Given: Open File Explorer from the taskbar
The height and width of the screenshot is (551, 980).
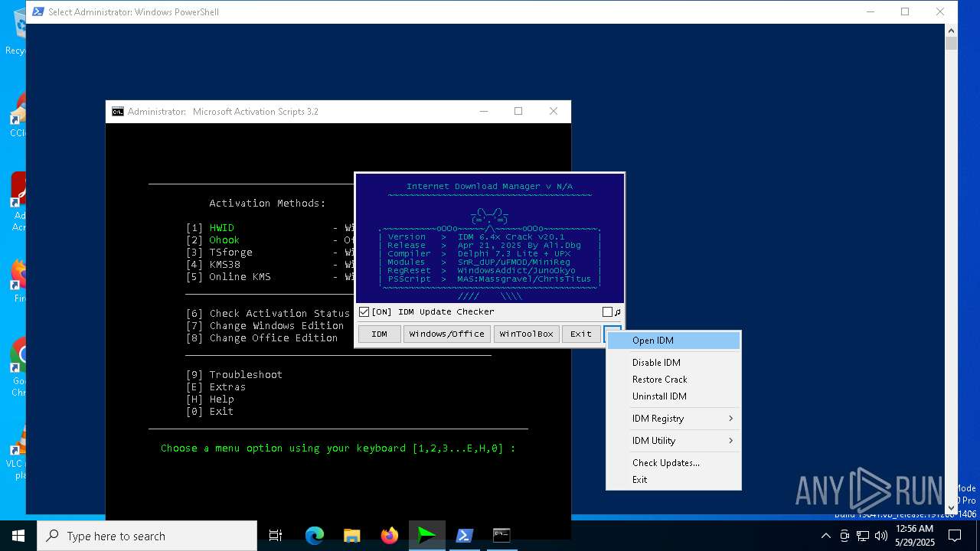Looking at the screenshot, I should [351, 536].
